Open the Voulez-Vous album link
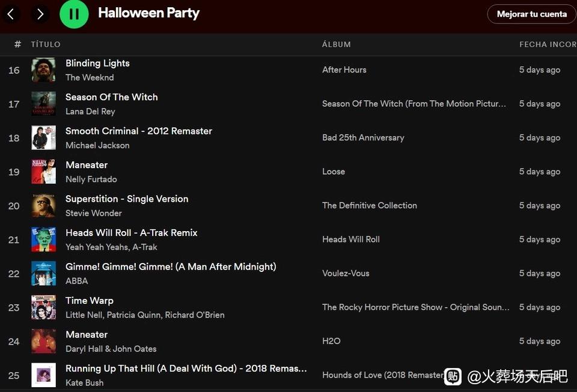Image resolution: width=577 pixels, height=392 pixels. tap(346, 273)
